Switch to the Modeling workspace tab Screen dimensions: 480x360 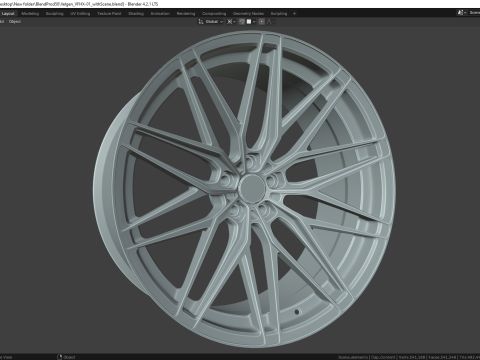click(30, 14)
